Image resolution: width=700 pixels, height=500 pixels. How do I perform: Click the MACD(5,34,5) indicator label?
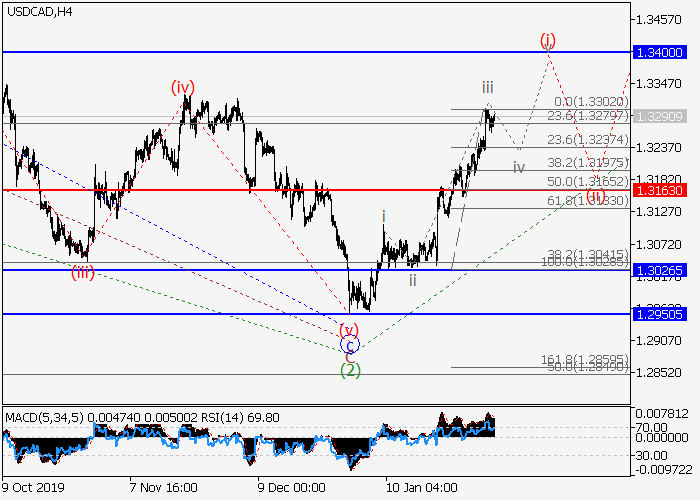[x=42, y=415]
